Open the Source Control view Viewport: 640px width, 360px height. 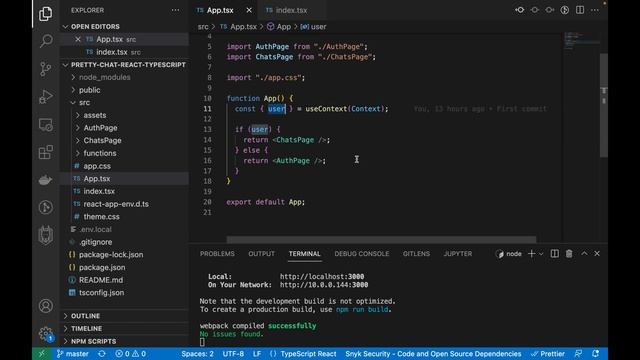tap(46, 69)
